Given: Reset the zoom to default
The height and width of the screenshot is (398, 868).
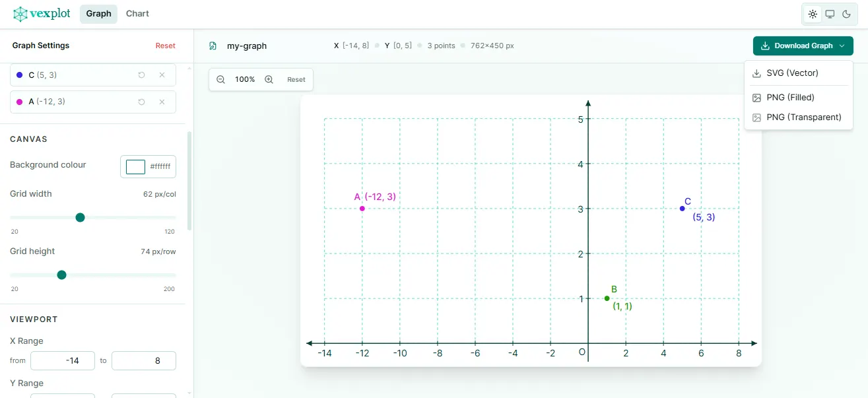Looking at the screenshot, I should [296, 79].
